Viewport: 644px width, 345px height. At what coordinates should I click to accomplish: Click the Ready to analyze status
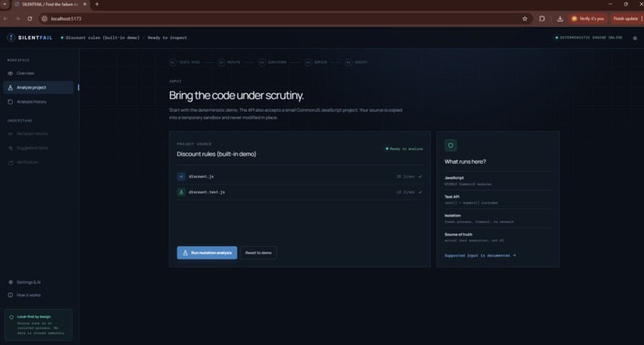pyautogui.click(x=404, y=149)
